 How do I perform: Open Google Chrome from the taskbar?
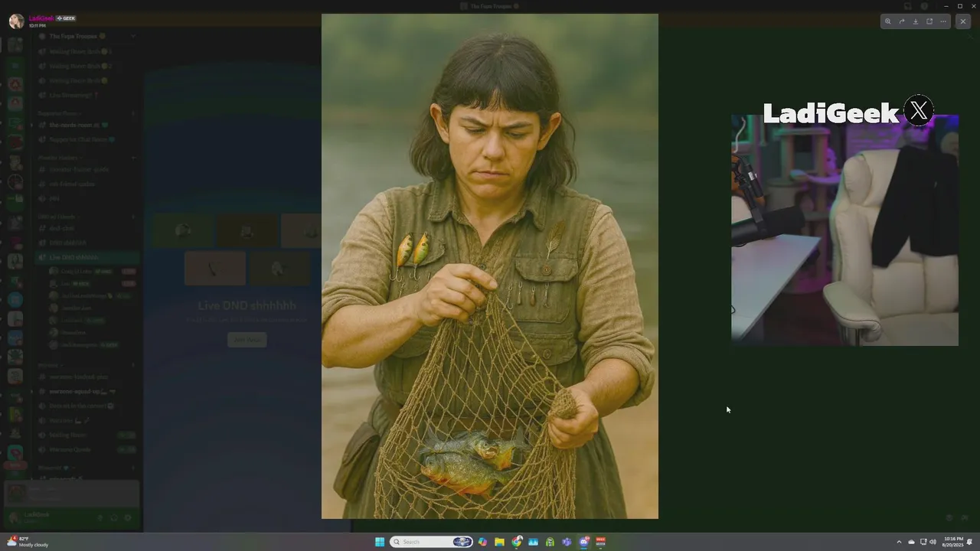[x=518, y=542]
